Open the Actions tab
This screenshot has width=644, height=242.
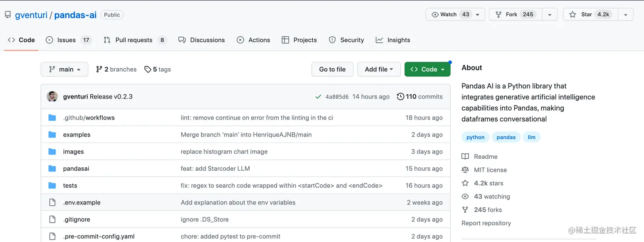[253, 40]
